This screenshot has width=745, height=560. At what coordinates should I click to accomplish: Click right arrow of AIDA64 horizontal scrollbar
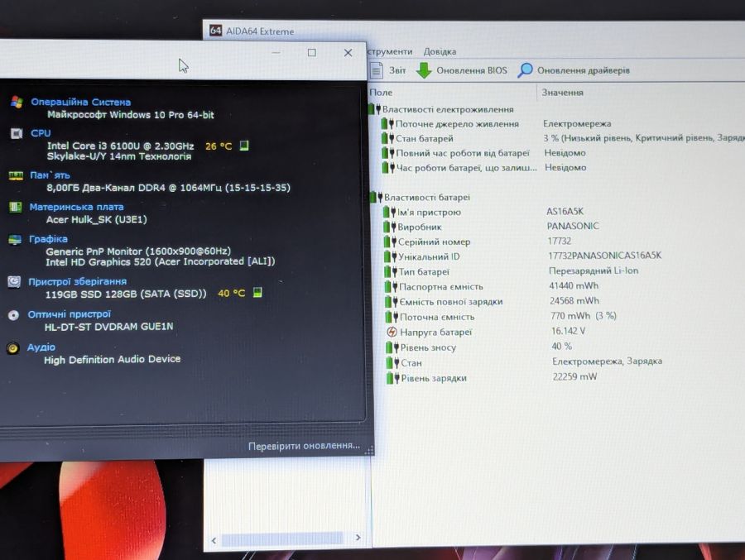tap(358, 538)
